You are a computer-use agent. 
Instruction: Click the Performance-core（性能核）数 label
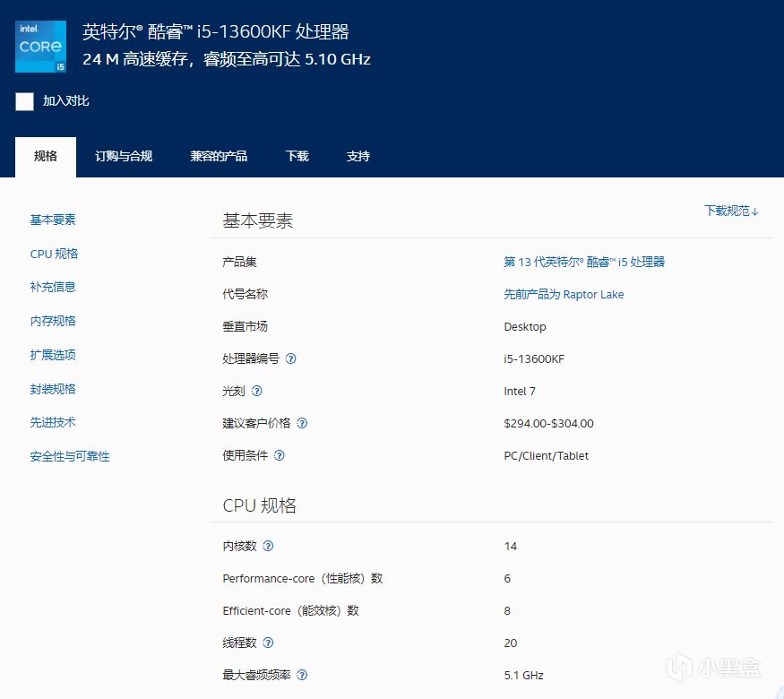(x=303, y=579)
